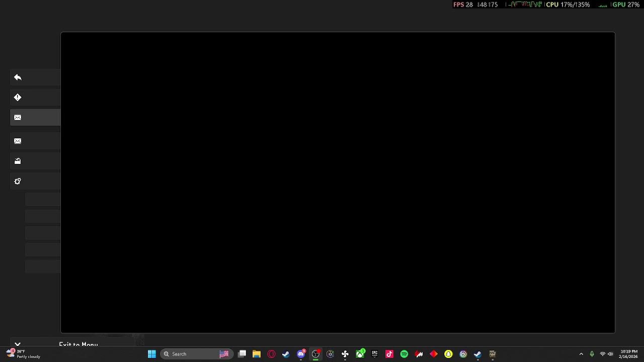The image size is (644, 362).
Task: Open the volume speaker tray icon
Action: click(x=610, y=354)
